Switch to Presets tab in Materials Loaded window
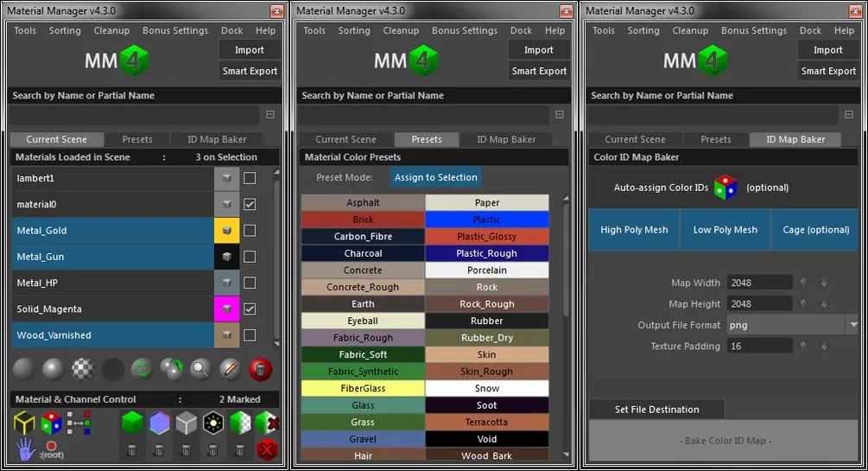This screenshot has width=868, height=471. (136, 139)
